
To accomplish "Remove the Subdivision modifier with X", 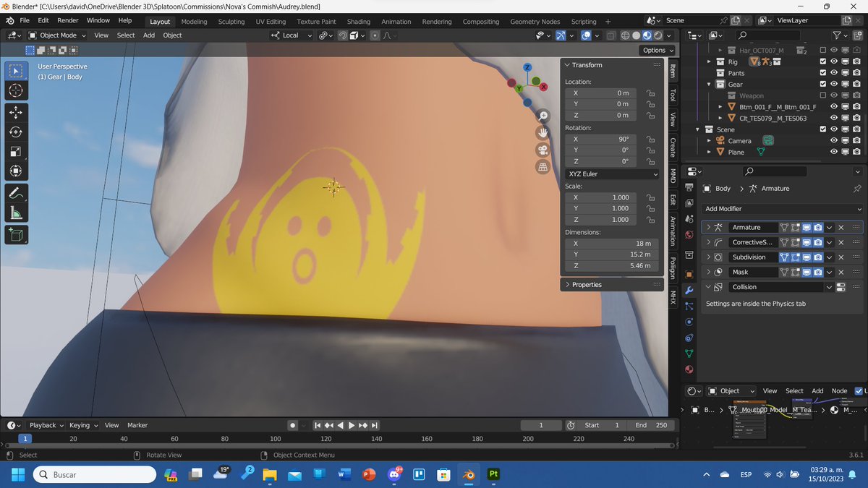I will (x=841, y=257).
